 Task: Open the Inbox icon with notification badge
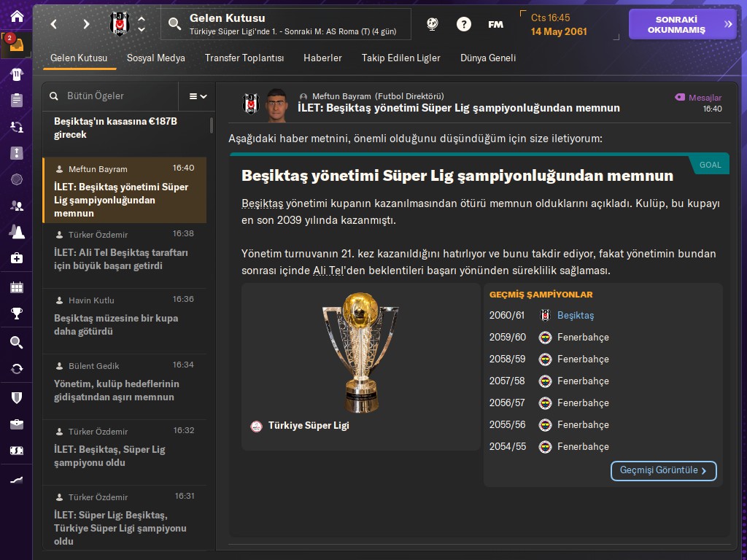click(x=16, y=44)
